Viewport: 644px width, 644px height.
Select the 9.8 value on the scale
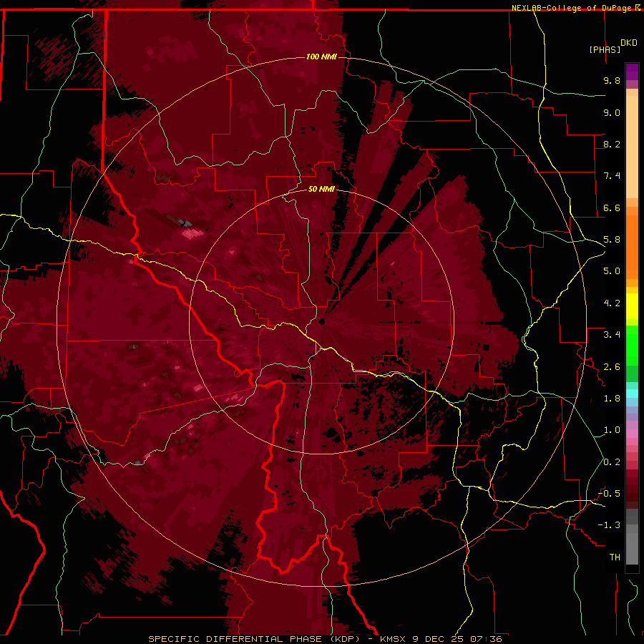click(x=612, y=80)
